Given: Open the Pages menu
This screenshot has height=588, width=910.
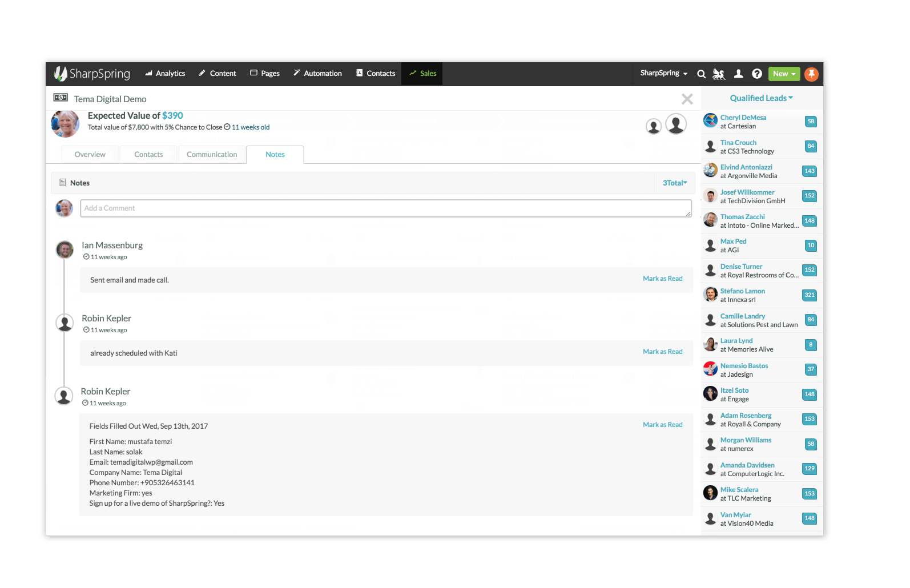Looking at the screenshot, I should pos(265,74).
